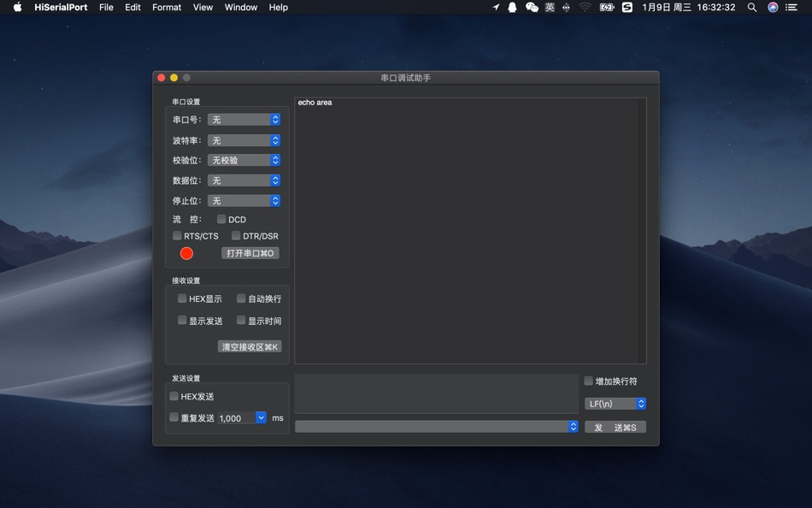Click the QQ notification bell icon

click(512, 7)
